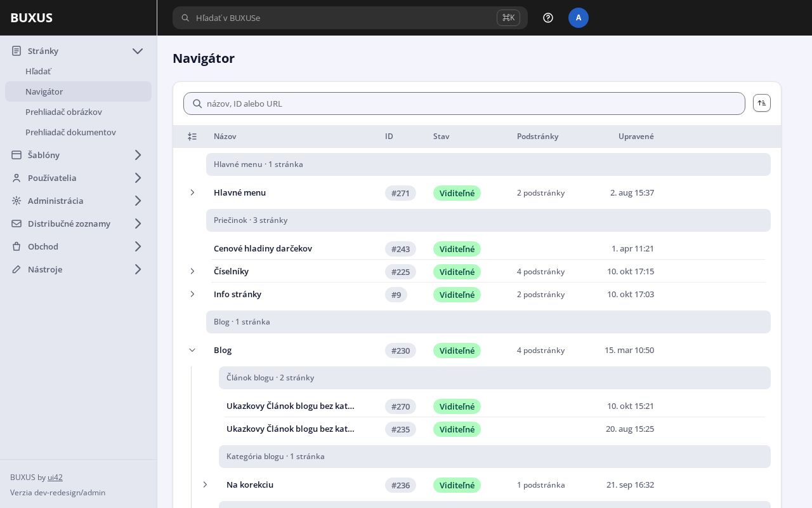The height and width of the screenshot is (508, 812).
Task: Click the Administrácia gear icon
Action: coord(16,201)
